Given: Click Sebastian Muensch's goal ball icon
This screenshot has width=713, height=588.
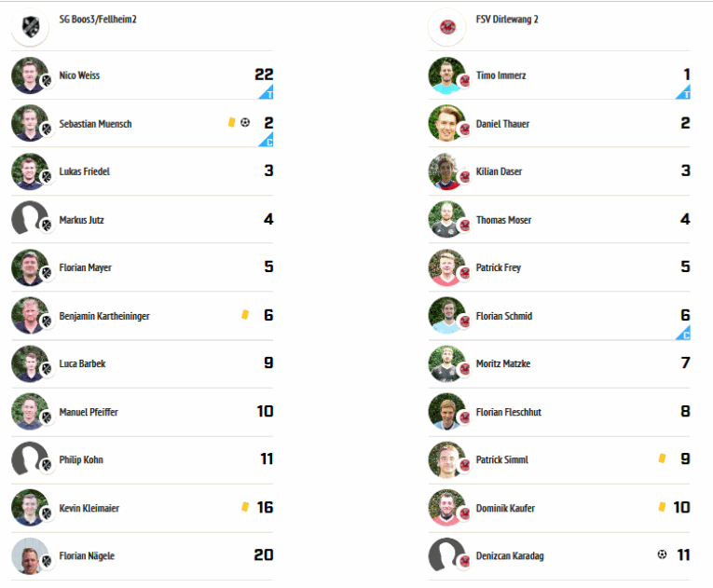Looking at the screenshot, I should (245, 122).
